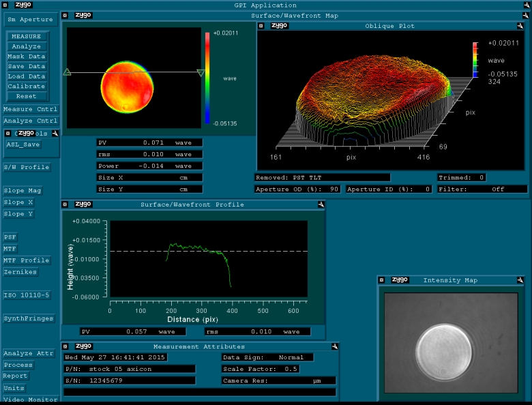This screenshot has height=405, width=532.
Task: Toggle the Filter Off setting
Action: point(482,189)
